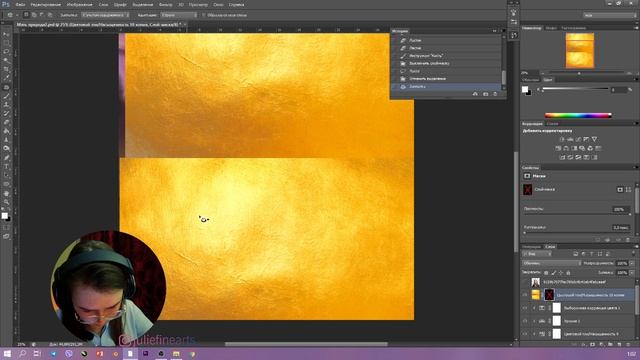Toggle lock position in Layers panel
This screenshot has height=360, width=640.
point(561,273)
